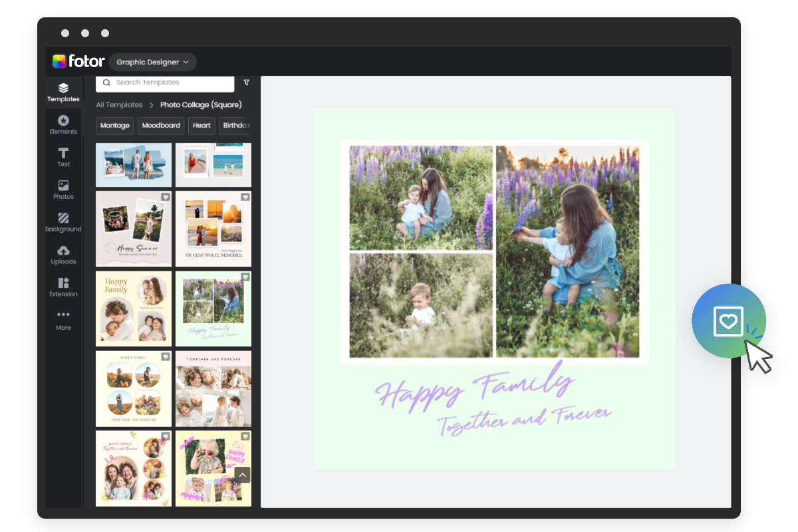Show More sidebar options
The image size is (798, 532).
tap(63, 320)
